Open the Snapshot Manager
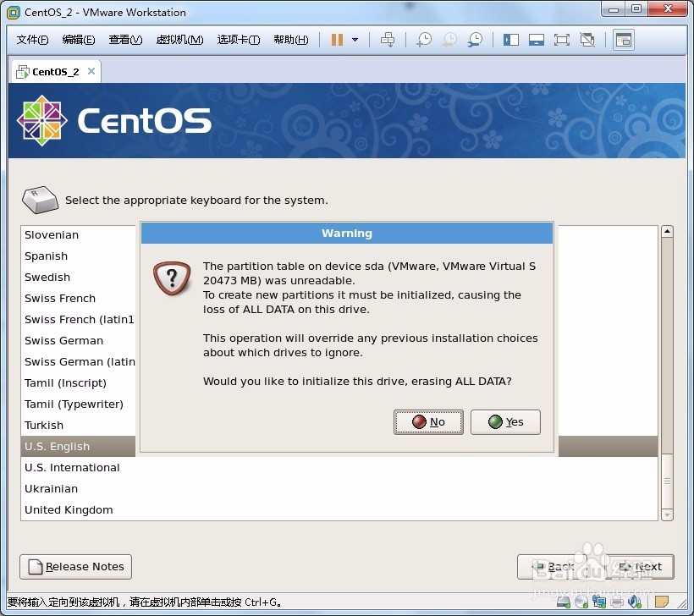694x616 pixels. click(474, 39)
